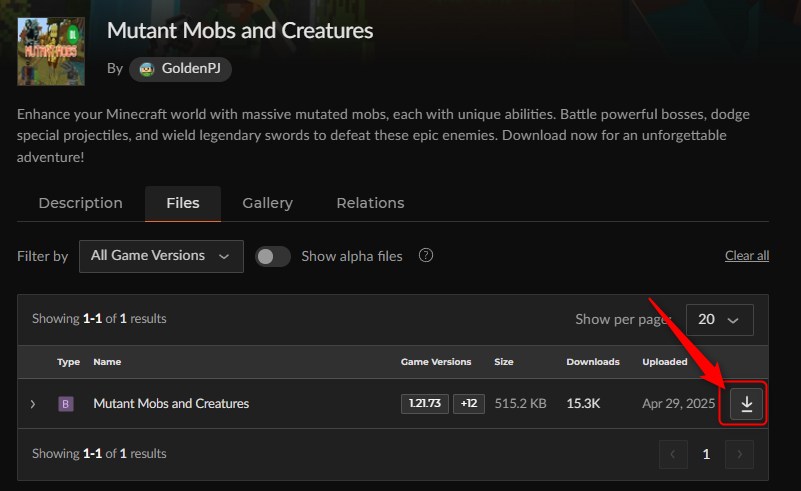Click the 1.21.73 game version tag

425,404
